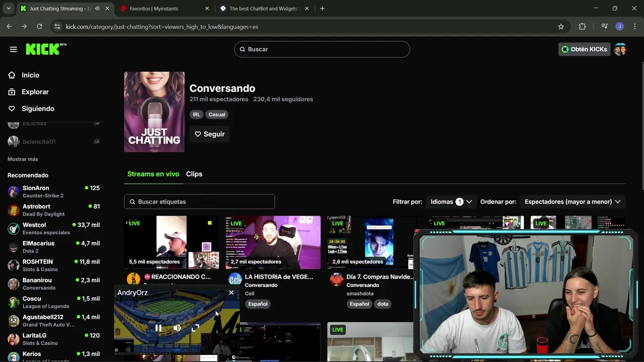Open ROSHTEIN channel avatar
Image resolution: width=644 pixels, height=362 pixels.
click(14, 265)
